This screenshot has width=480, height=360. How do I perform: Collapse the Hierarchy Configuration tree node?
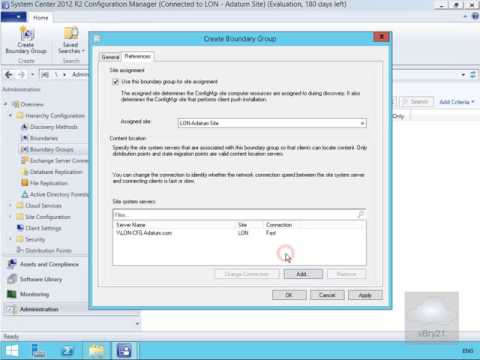pos(10,115)
